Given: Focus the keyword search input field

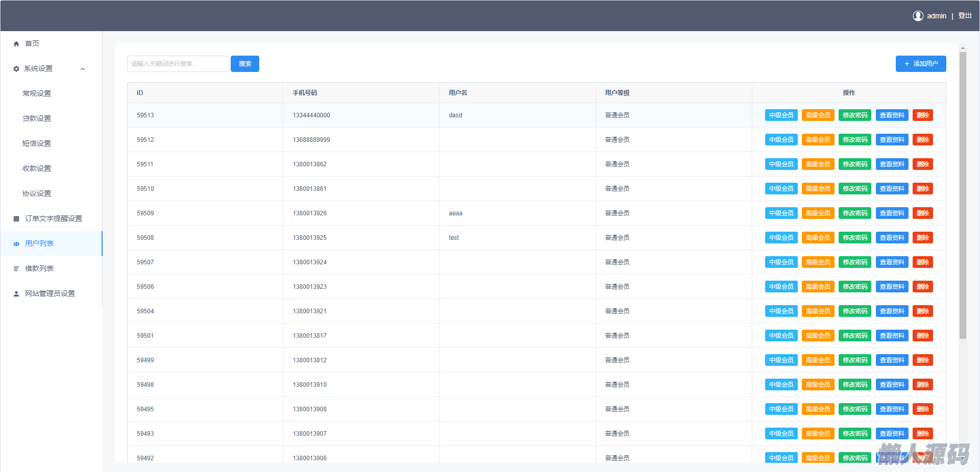Looking at the screenshot, I should point(178,64).
